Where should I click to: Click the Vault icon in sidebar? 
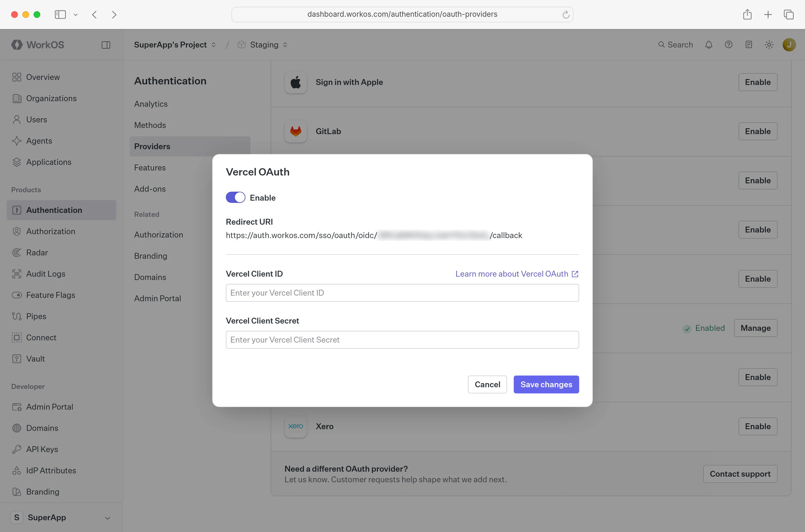(x=16, y=359)
